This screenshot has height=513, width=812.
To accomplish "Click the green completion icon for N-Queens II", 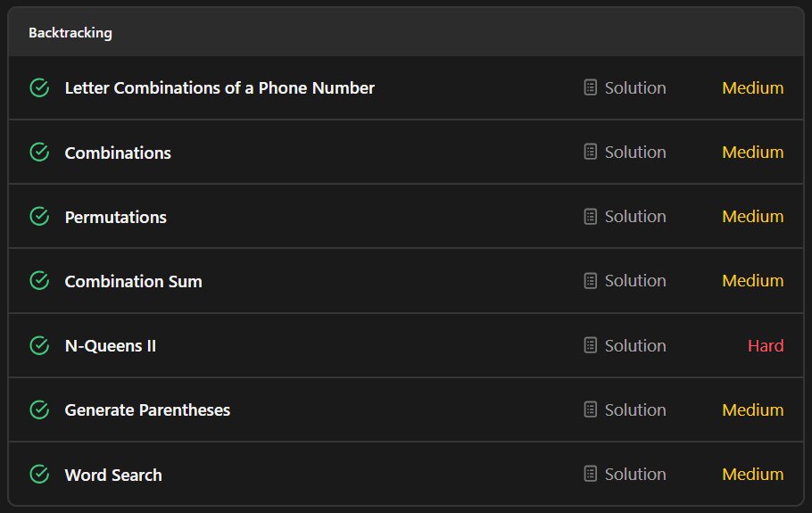I will coord(39,345).
